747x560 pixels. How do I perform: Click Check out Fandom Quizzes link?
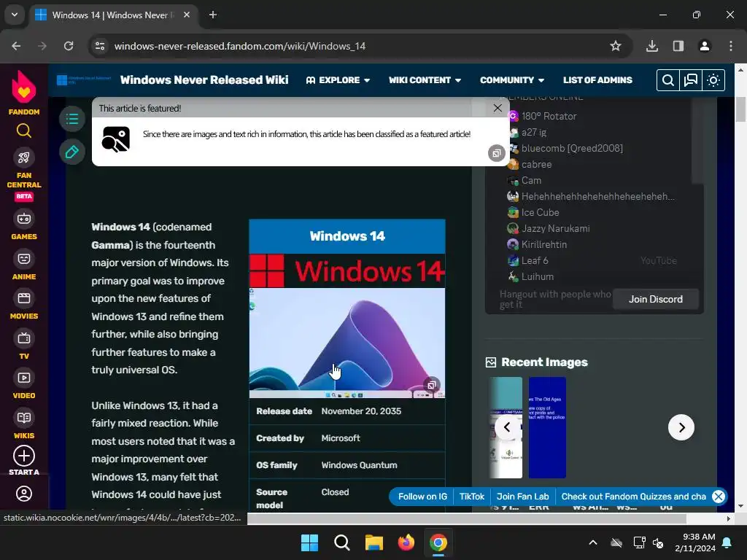pyautogui.click(x=634, y=496)
